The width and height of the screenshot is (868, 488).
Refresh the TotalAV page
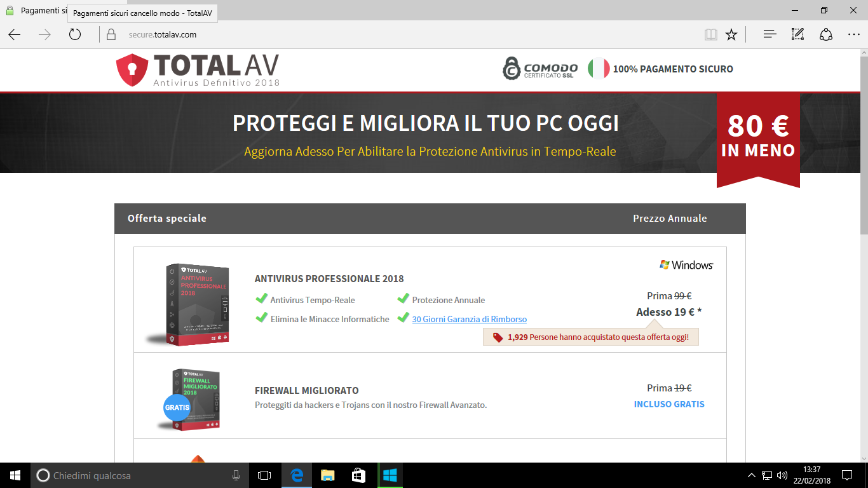tap(74, 35)
